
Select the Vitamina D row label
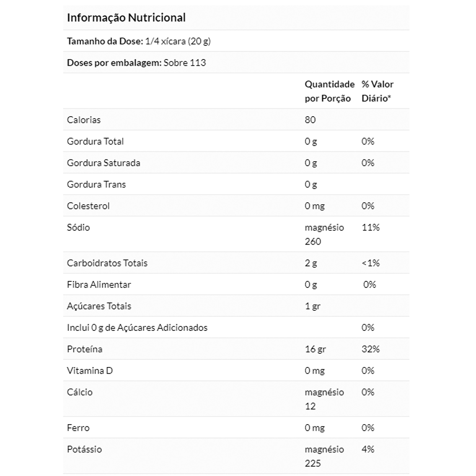[x=90, y=371]
